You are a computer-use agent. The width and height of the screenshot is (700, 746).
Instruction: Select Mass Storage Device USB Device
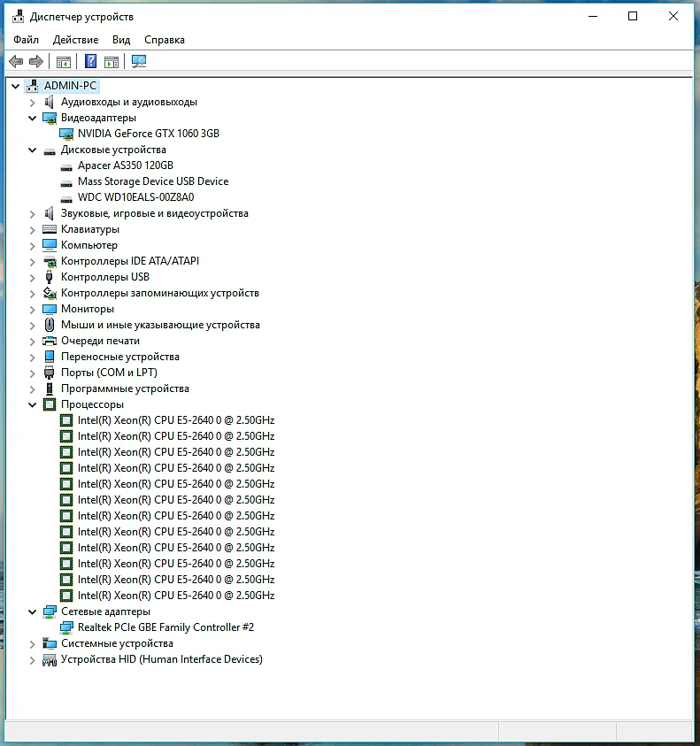[153, 181]
